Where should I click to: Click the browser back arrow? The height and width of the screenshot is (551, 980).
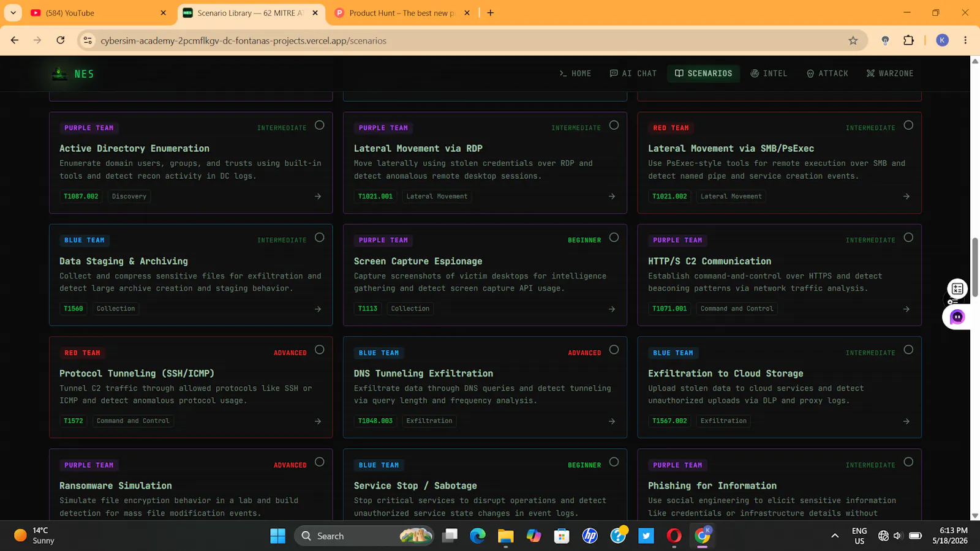point(15,40)
